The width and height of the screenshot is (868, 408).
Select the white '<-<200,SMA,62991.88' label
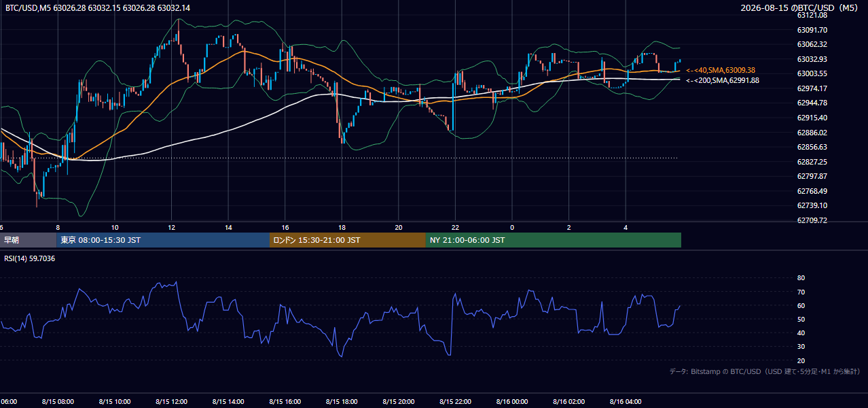tap(723, 80)
